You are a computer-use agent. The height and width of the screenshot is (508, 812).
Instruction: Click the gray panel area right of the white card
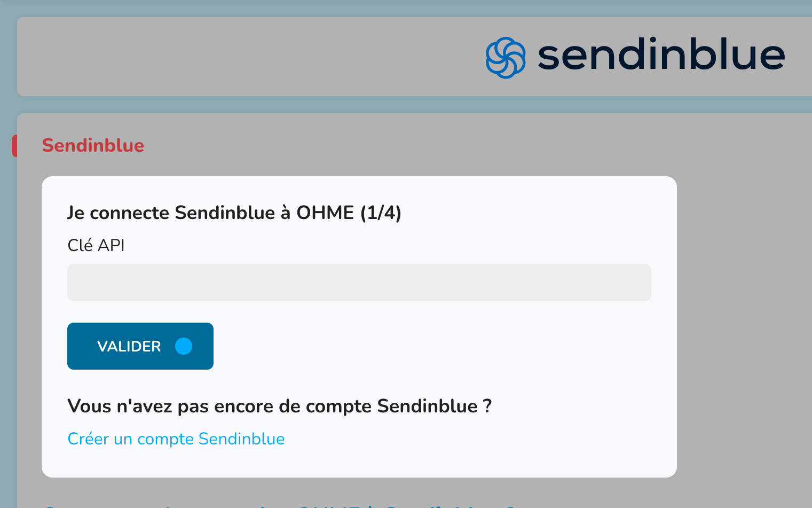click(742, 321)
